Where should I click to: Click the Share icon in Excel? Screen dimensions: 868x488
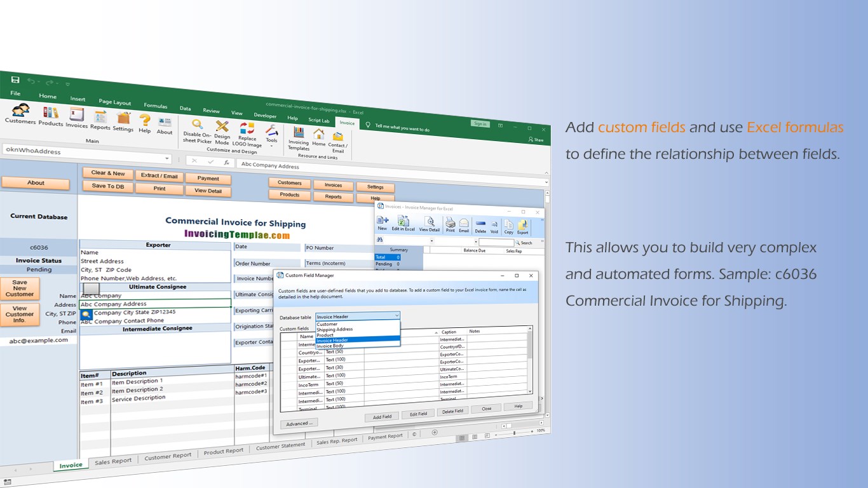[536, 139]
